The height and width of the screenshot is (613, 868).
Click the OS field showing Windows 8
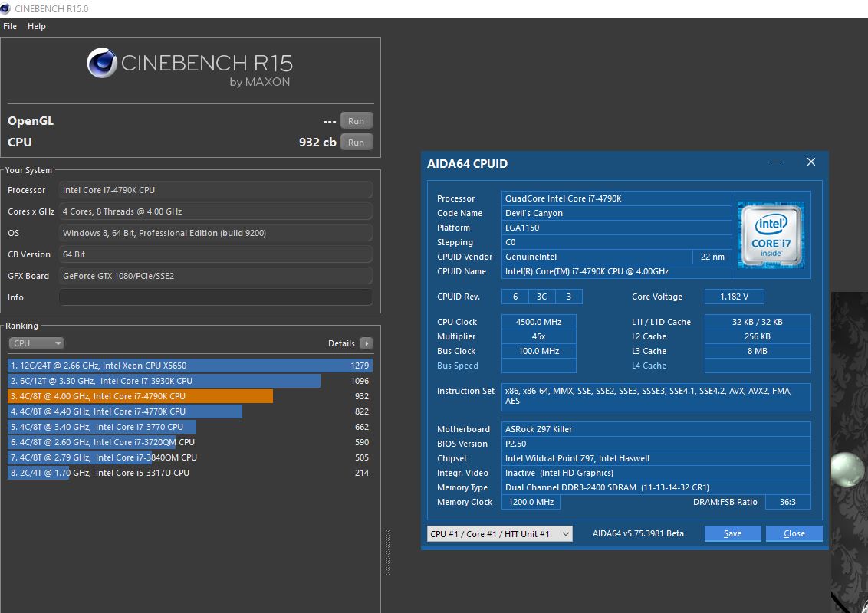(215, 233)
